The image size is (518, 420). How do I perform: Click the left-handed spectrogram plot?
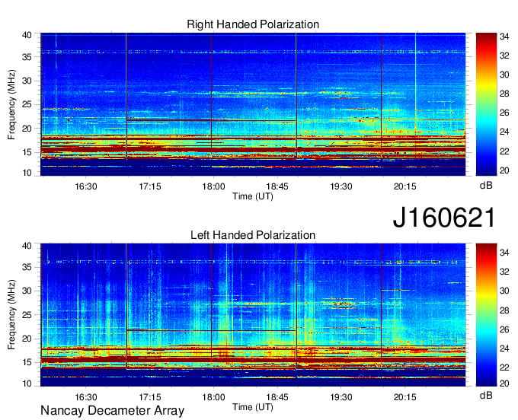point(253,315)
